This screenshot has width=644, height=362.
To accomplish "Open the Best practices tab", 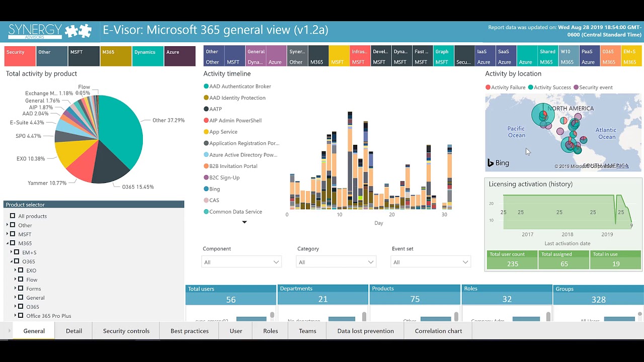I will [190, 331].
